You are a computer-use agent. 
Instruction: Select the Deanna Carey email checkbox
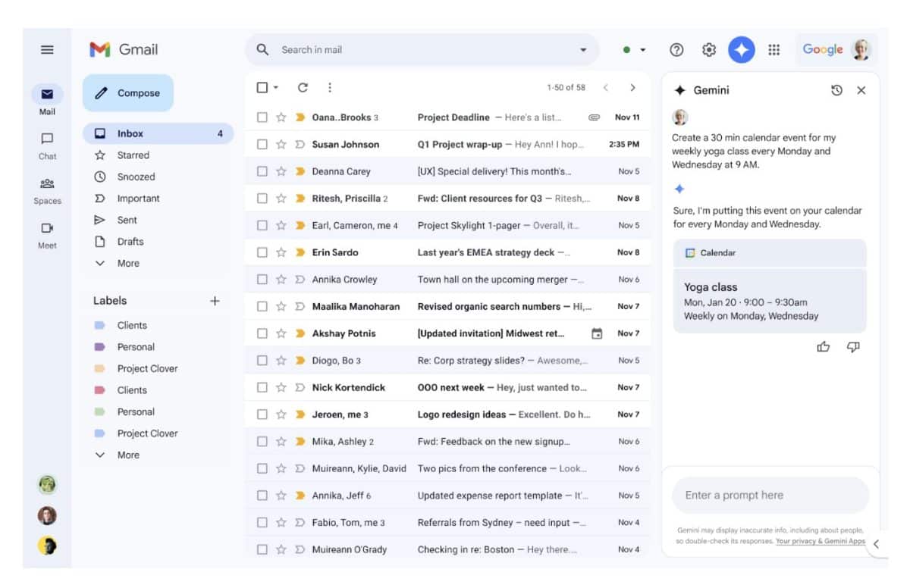point(262,171)
